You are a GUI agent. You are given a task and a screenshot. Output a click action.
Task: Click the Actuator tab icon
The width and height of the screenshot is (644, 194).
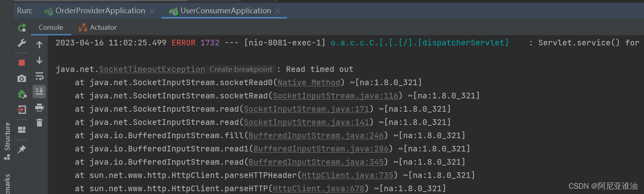pyautogui.click(x=83, y=27)
